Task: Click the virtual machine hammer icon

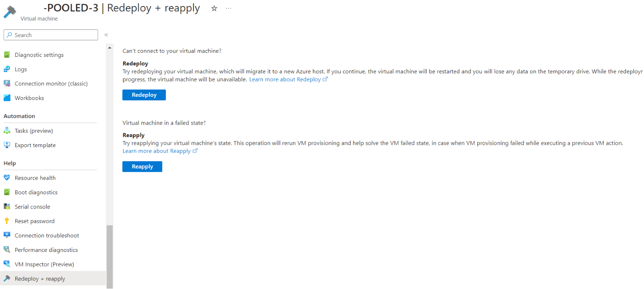Action: [x=10, y=11]
